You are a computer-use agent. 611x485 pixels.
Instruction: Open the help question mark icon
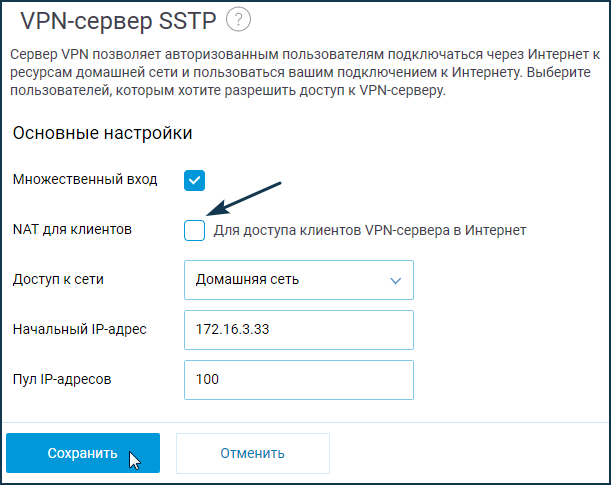[x=238, y=19]
